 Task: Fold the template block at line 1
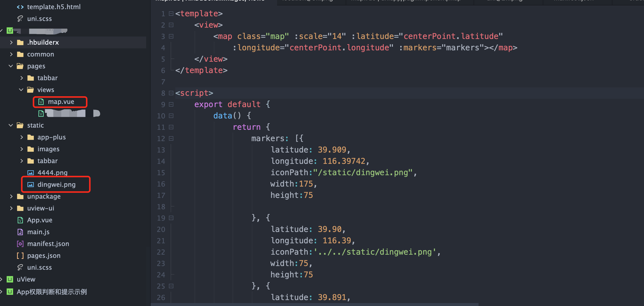coord(171,14)
